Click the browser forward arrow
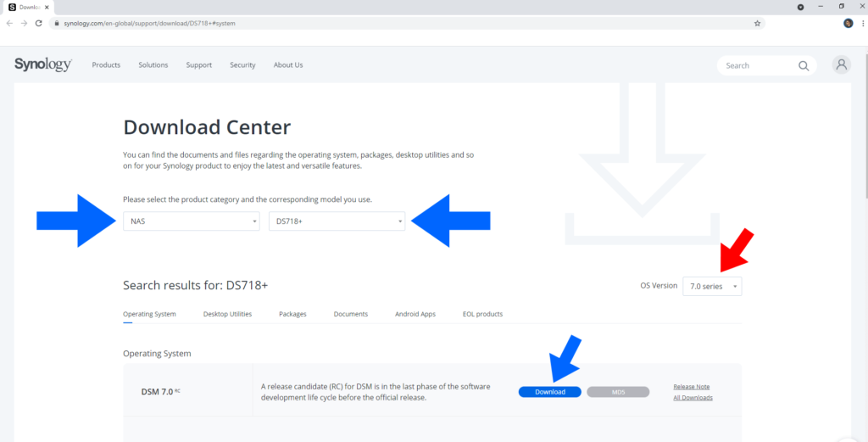This screenshot has height=442, width=868. (24, 23)
